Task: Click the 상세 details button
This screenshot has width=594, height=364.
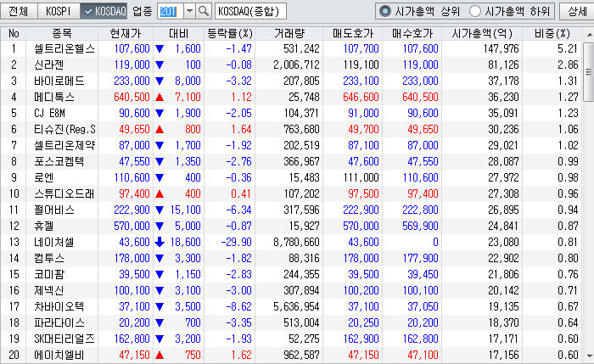Action: coord(575,12)
